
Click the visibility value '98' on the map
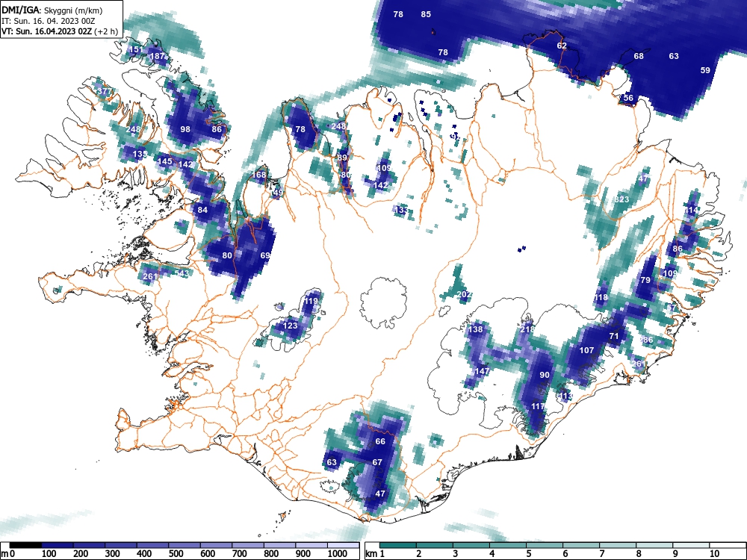185,129
